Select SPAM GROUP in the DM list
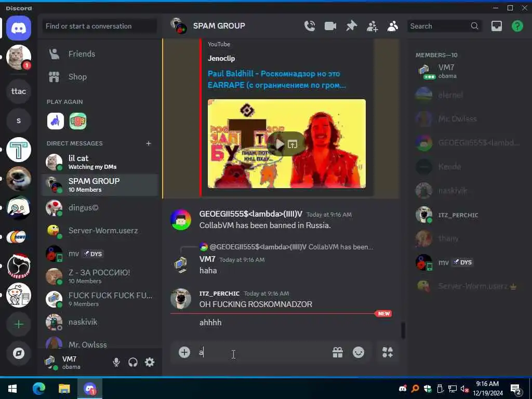Image resolution: width=532 pixels, height=399 pixels. 99,185
